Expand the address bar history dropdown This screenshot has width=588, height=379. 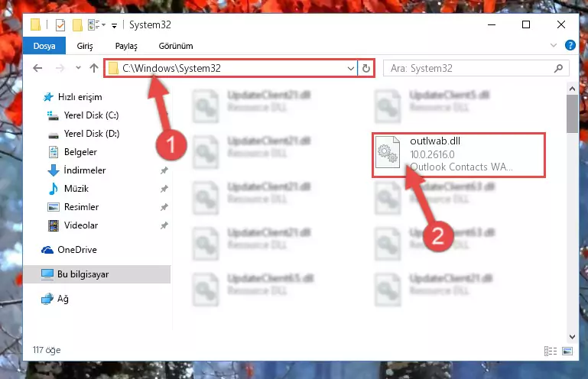tap(351, 68)
